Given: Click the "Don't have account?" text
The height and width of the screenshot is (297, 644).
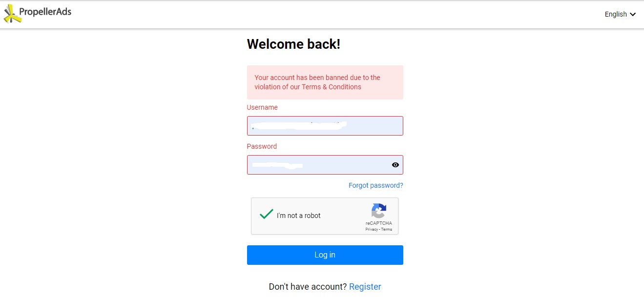Looking at the screenshot, I should click(x=308, y=287).
